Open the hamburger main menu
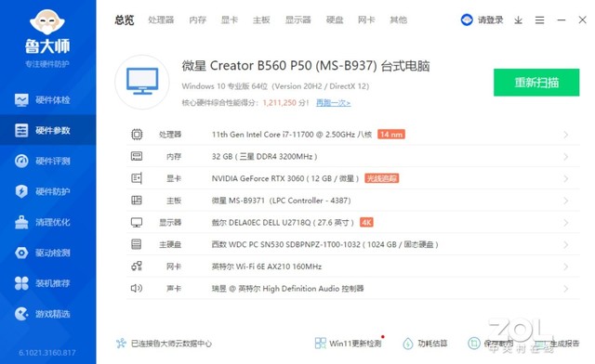This screenshot has height=364, width=595. [x=539, y=20]
